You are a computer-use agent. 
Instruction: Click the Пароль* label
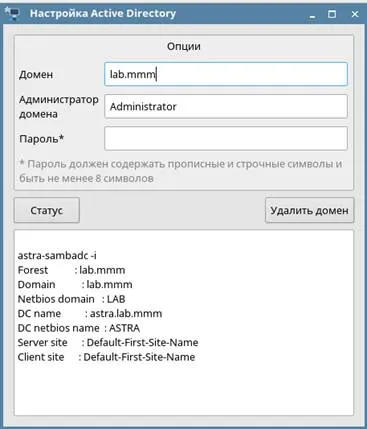pyautogui.click(x=41, y=139)
